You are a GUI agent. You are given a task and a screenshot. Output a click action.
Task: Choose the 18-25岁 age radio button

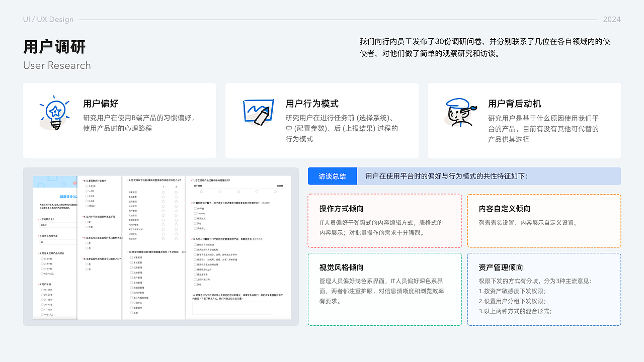coord(42,290)
